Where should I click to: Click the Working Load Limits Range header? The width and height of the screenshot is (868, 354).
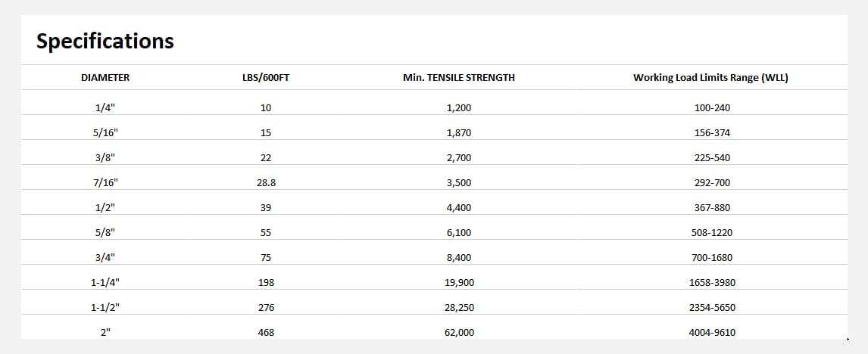pyautogui.click(x=710, y=77)
